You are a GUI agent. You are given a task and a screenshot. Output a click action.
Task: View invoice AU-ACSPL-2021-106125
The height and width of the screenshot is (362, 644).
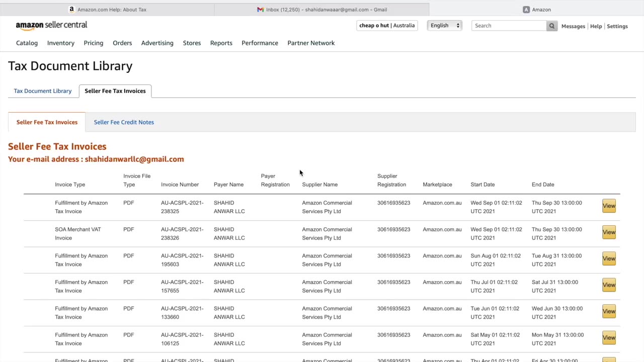[x=609, y=338]
